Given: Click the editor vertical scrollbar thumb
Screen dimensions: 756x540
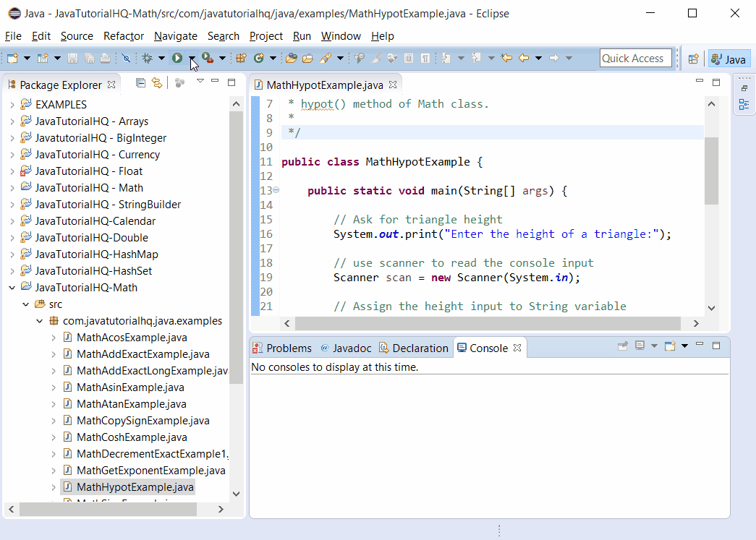Looking at the screenshot, I should tap(711, 171).
